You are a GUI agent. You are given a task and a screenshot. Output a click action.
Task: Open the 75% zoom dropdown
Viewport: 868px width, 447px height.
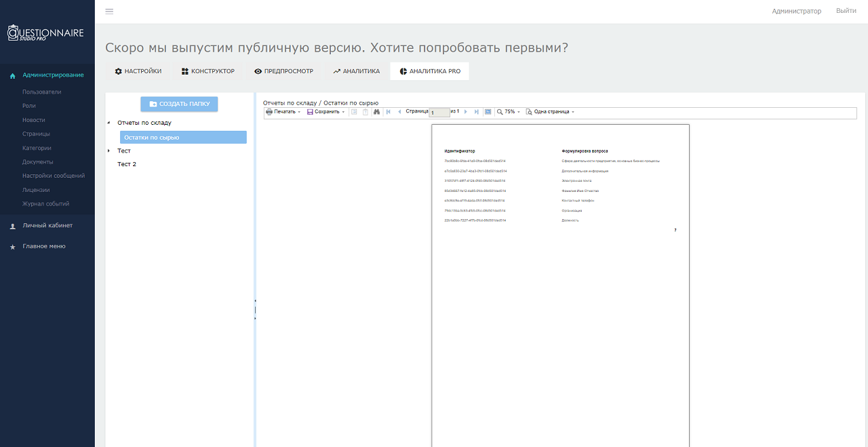(509, 112)
